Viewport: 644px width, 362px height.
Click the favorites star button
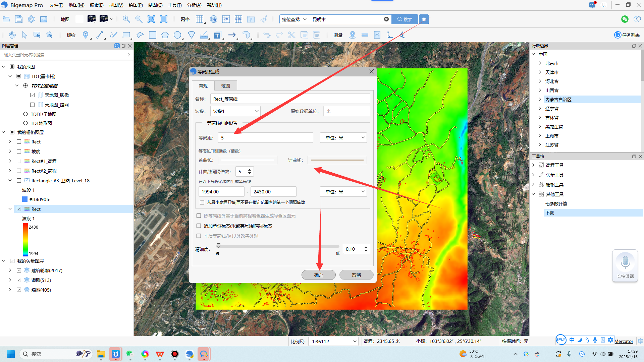pyautogui.click(x=424, y=19)
